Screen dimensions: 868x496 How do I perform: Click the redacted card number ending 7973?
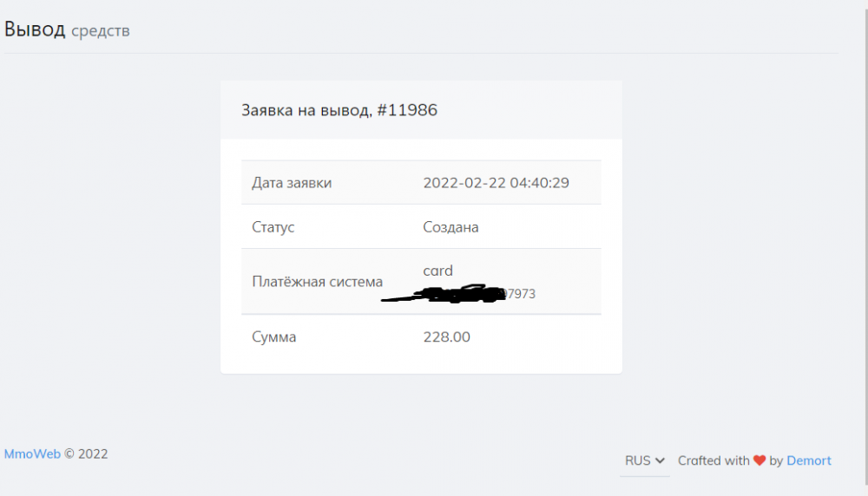click(521, 294)
